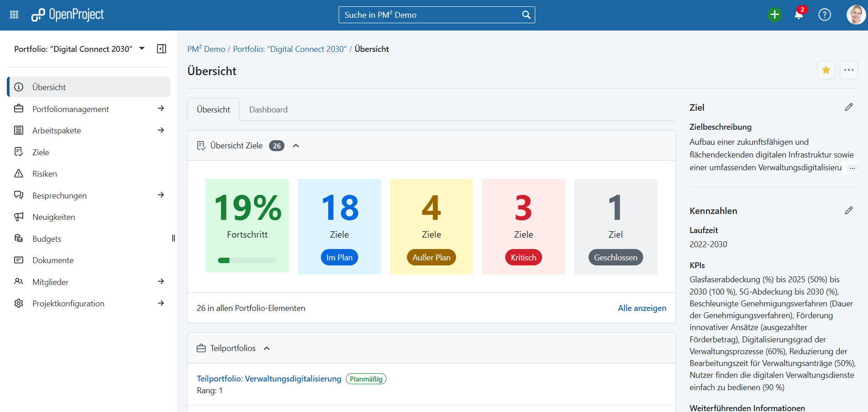Screen dimensions: 868x412
Task: Open the notifications bell
Action: (799, 15)
